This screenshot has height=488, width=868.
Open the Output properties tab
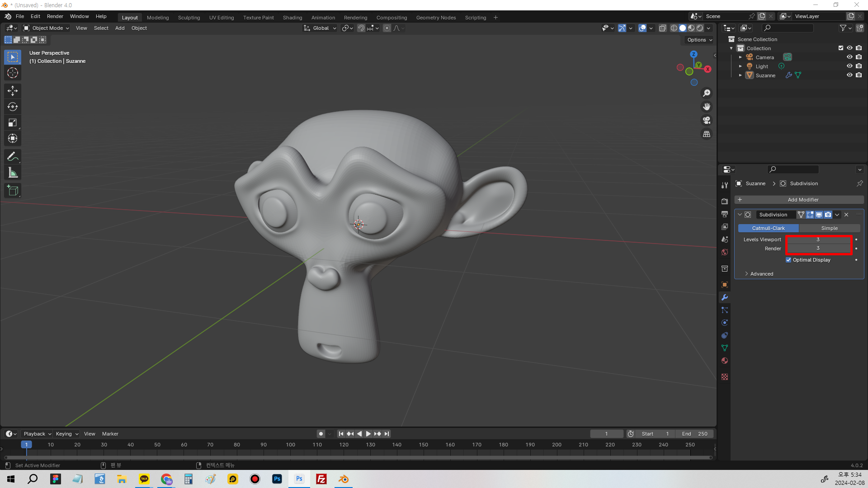tap(725, 214)
